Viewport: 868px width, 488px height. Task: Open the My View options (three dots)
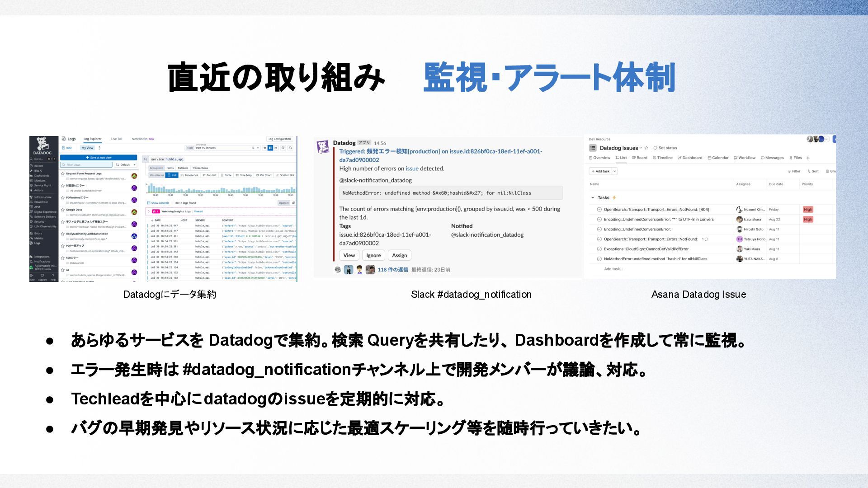(99, 148)
